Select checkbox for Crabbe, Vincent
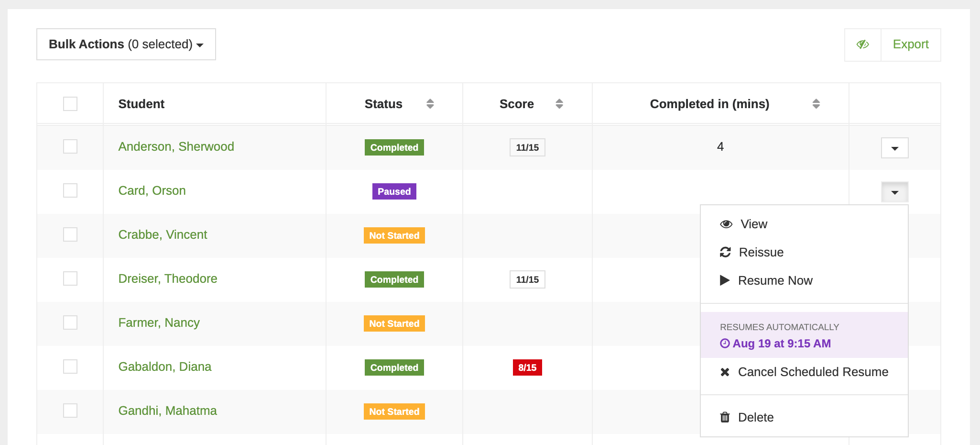 70,234
